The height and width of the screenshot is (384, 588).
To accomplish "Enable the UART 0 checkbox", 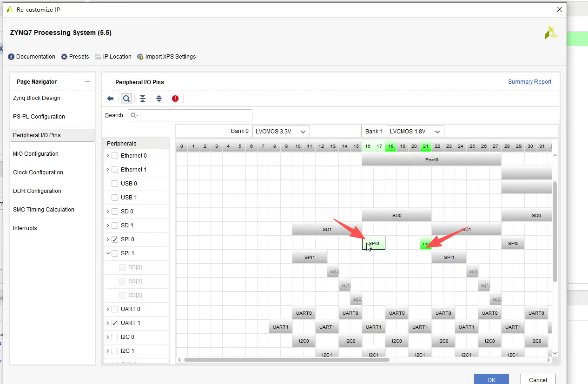I will pyautogui.click(x=115, y=309).
